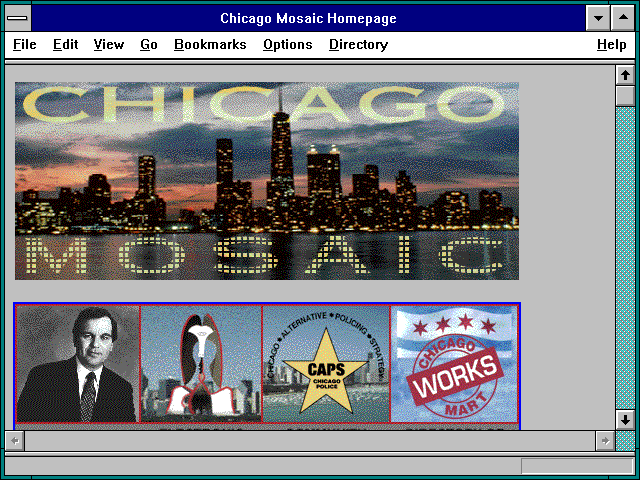The height and width of the screenshot is (480, 640).
Task: Open the Options menu
Action: tap(288, 44)
